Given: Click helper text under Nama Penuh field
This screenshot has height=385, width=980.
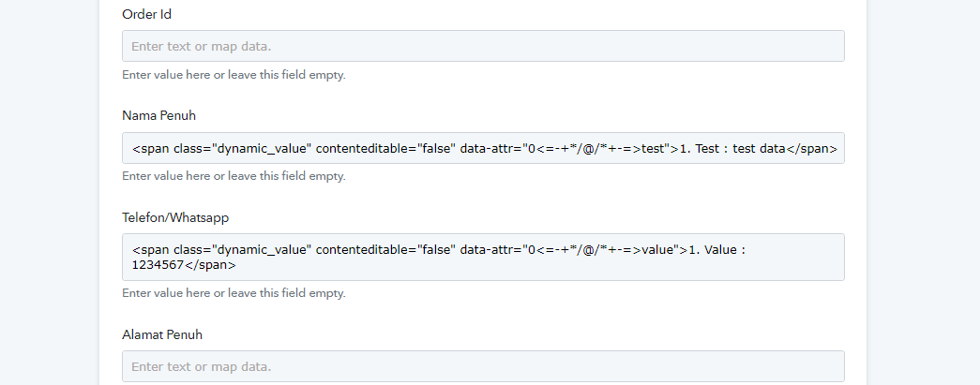Looking at the screenshot, I should pyautogui.click(x=234, y=176).
